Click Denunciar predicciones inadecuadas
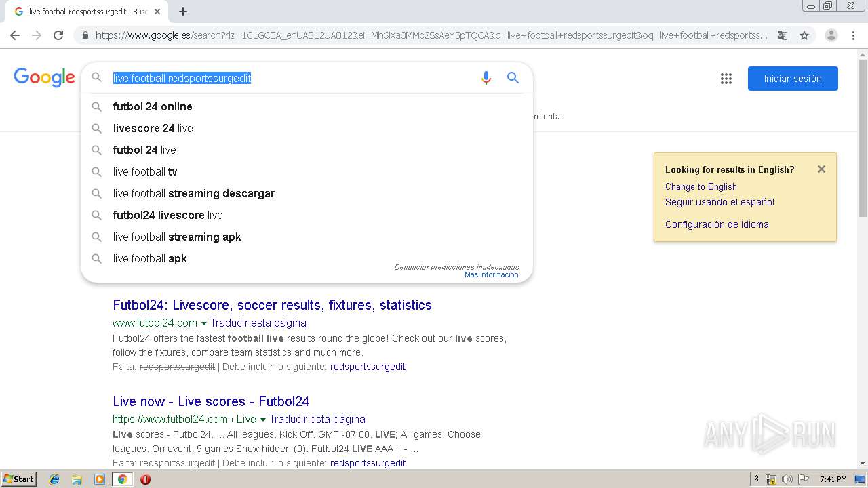Image resolution: width=868 pixels, height=488 pixels. pos(456,267)
